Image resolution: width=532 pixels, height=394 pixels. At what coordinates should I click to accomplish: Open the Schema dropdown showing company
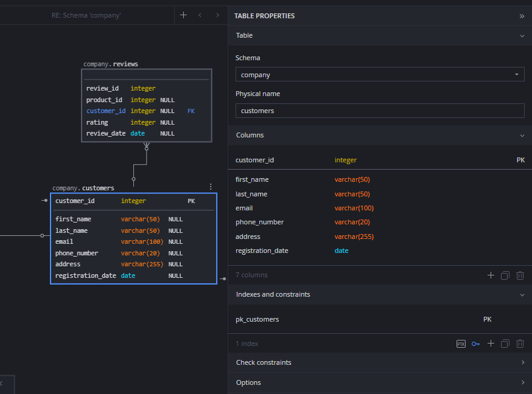point(380,75)
